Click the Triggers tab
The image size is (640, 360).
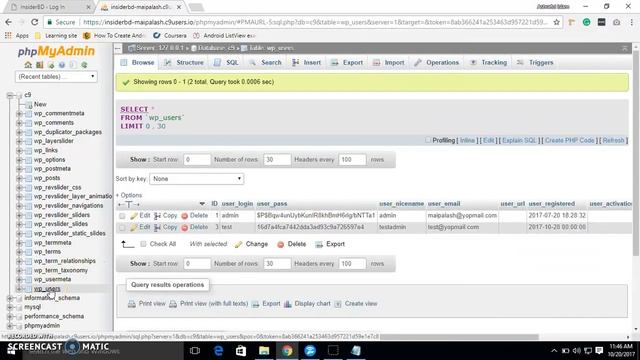coord(535,62)
